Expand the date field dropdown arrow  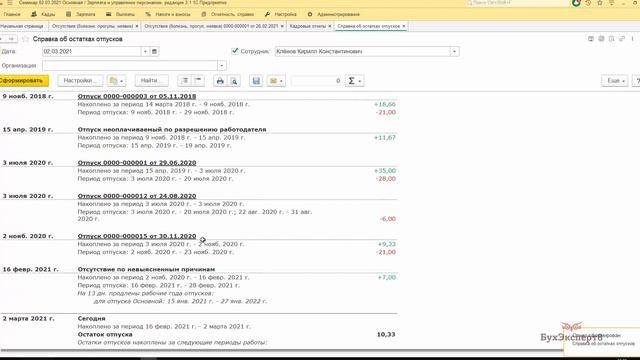point(145,51)
